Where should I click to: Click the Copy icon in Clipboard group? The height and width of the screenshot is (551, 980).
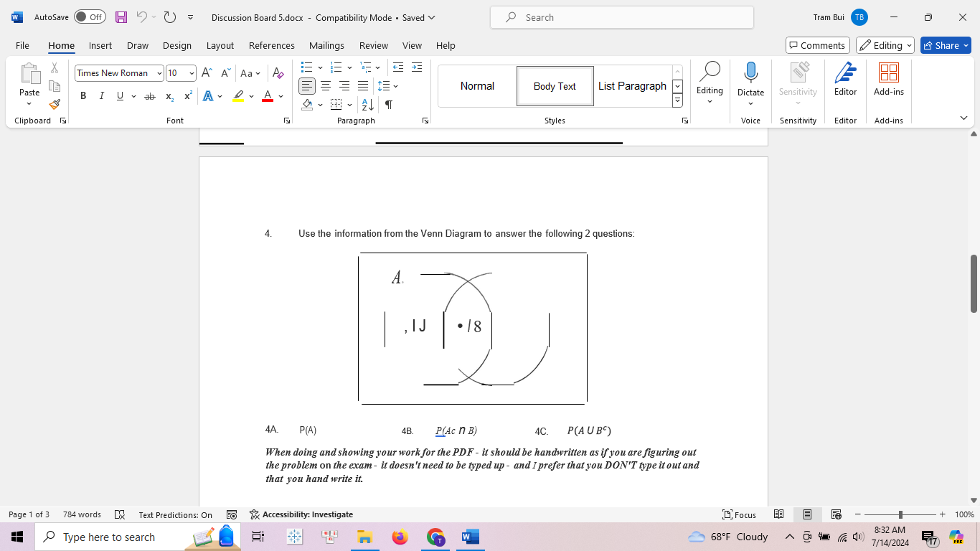coord(55,86)
